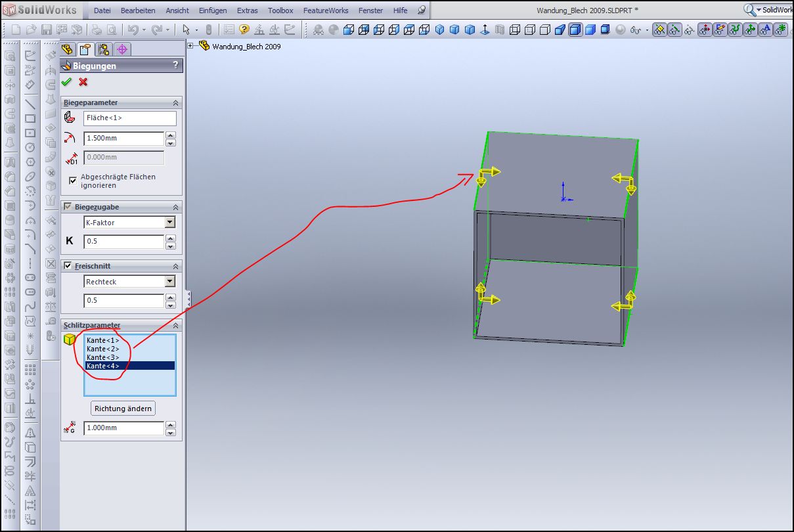Click the Normal To view icon
Image resolution: width=794 pixels, height=532 pixels.
click(x=485, y=30)
